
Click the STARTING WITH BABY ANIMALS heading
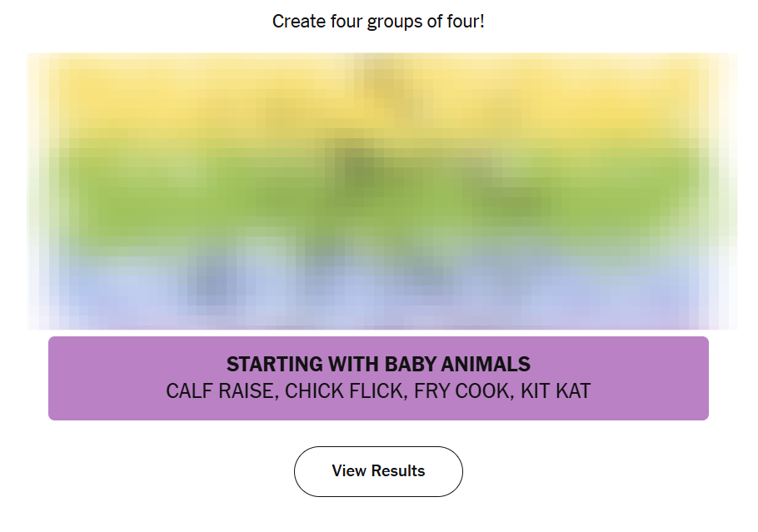tap(378, 364)
